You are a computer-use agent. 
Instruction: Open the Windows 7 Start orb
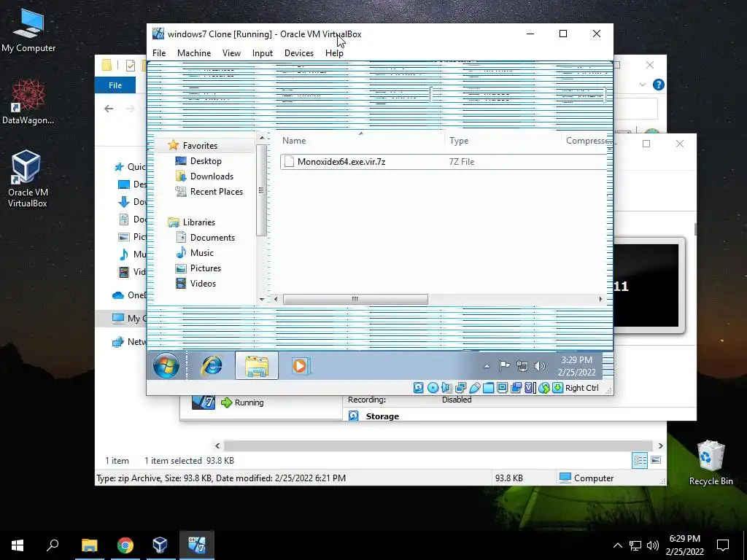[166, 366]
